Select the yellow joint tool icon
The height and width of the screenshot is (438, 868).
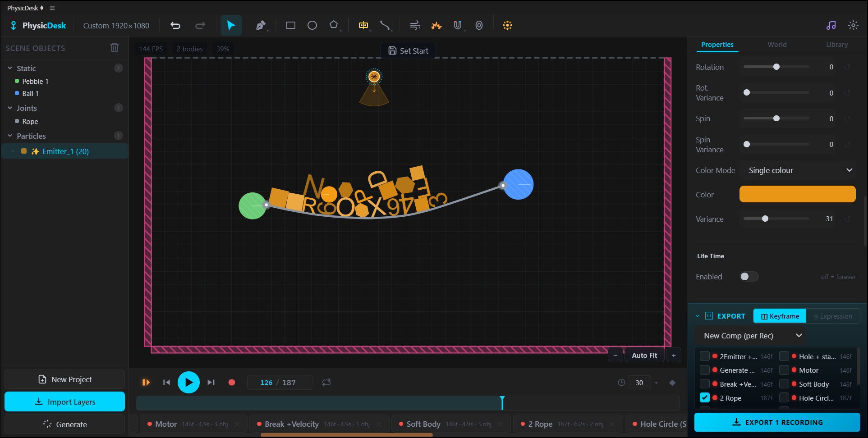(363, 25)
